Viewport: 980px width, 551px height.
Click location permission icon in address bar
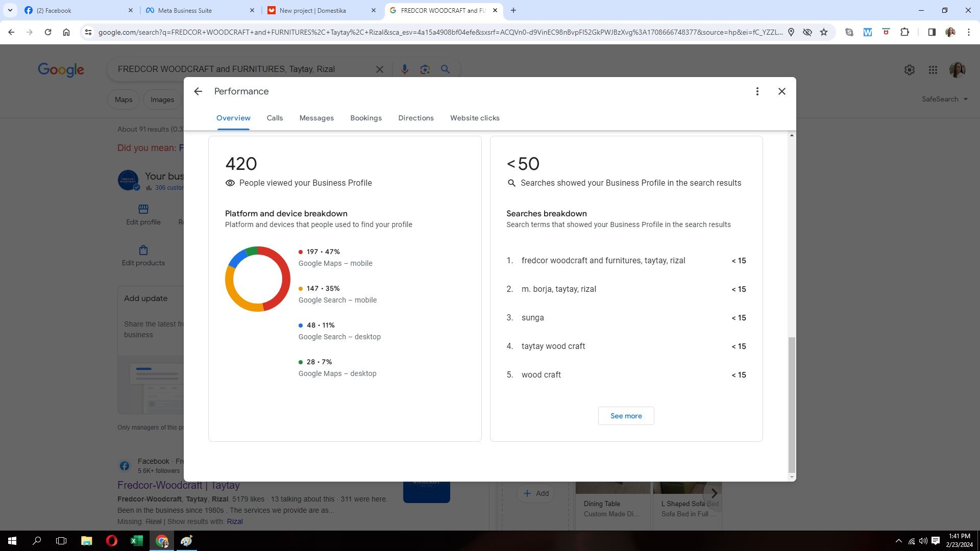click(x=791, y=32)
